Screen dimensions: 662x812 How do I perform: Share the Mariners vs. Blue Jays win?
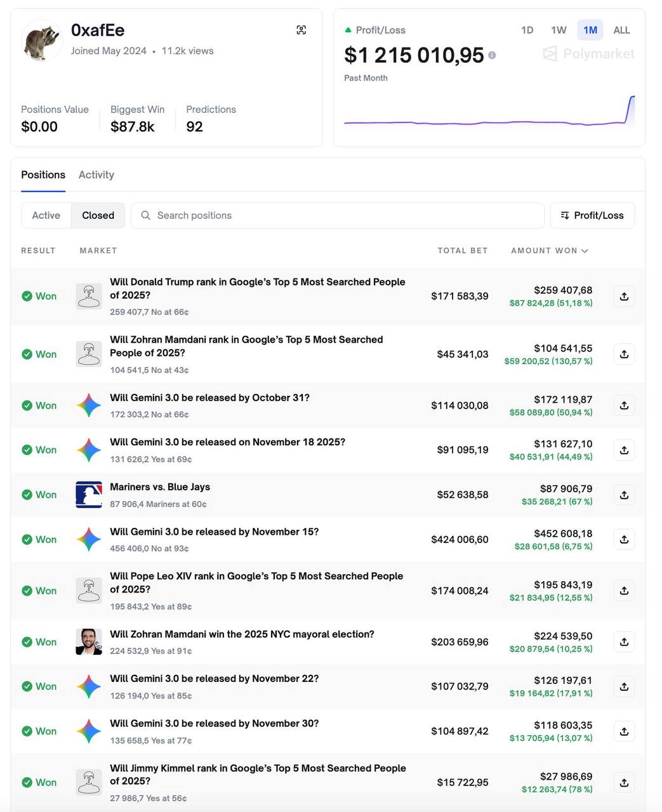(x=624, y=494)
